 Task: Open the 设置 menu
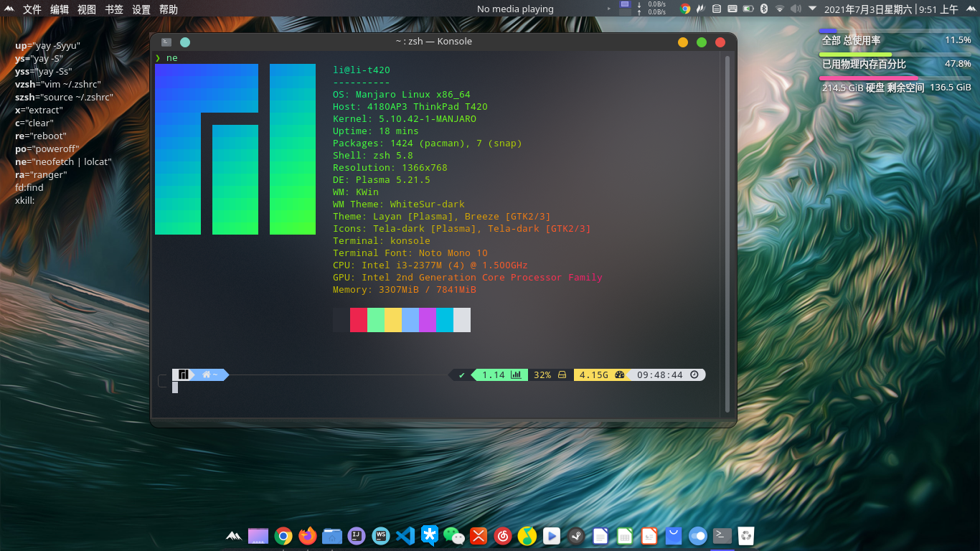coord(141,9)
